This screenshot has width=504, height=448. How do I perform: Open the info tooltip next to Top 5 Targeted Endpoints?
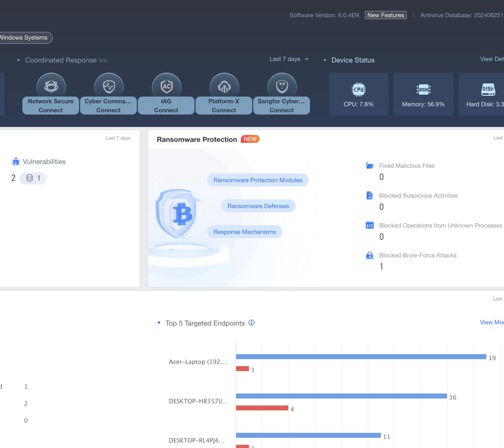[252, 323]
